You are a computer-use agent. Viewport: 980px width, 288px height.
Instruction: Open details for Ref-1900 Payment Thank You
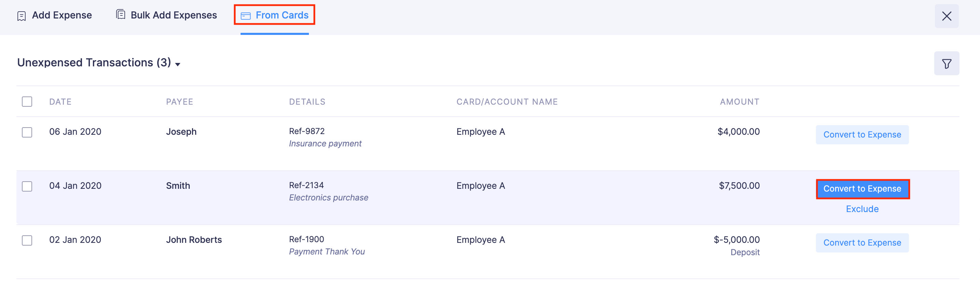tap(327, 245)
